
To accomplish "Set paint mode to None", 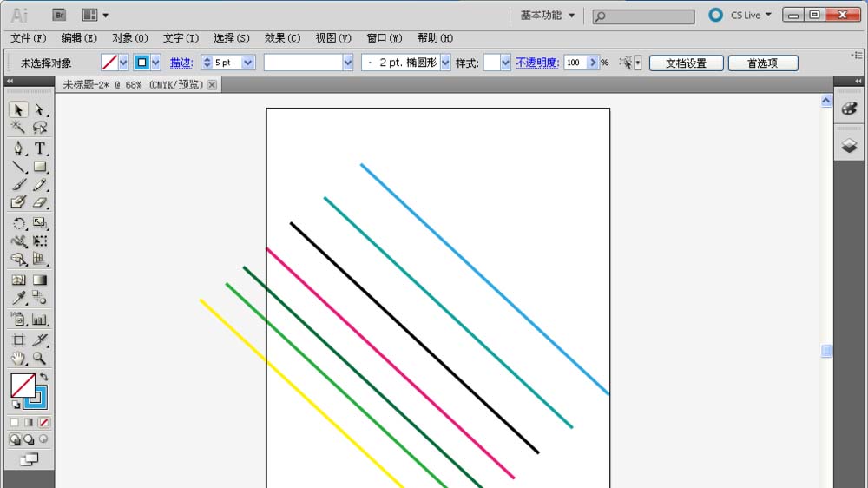I will point(43,423).
